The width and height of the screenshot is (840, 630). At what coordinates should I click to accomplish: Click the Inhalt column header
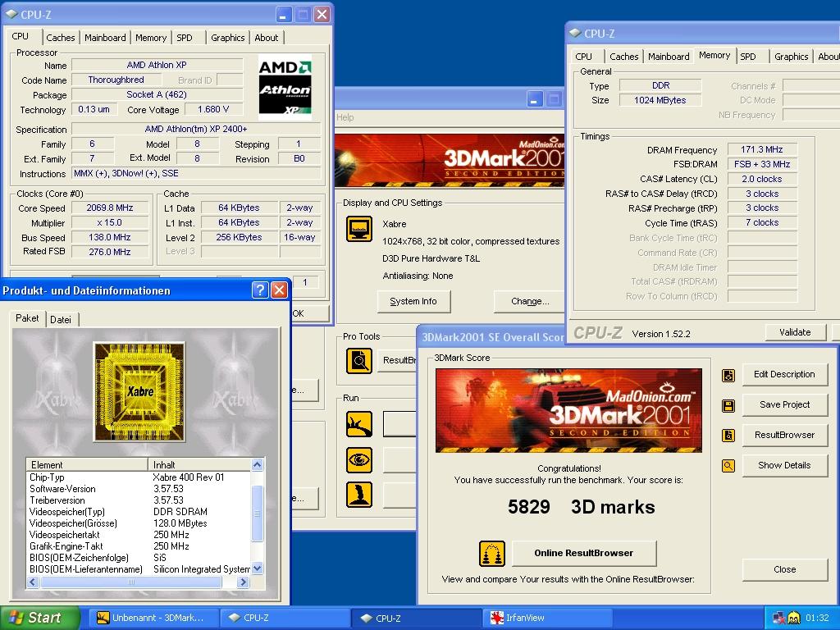point(199,464)
